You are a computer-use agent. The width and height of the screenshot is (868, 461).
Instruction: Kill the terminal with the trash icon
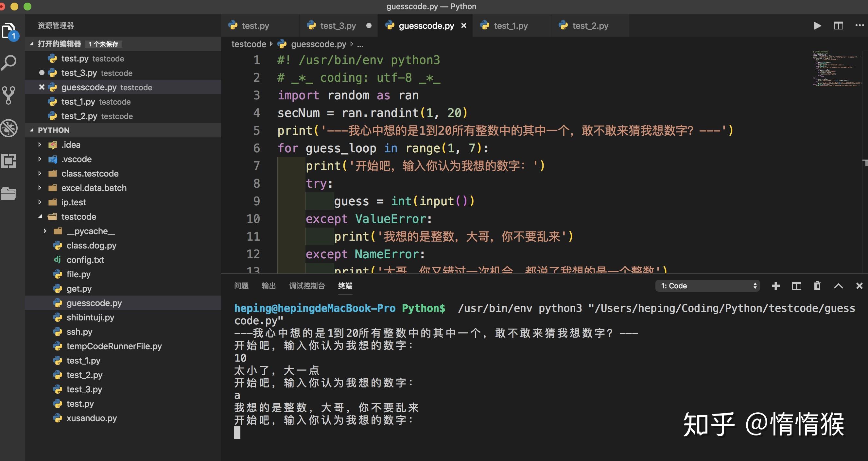[x=817, y=285]
